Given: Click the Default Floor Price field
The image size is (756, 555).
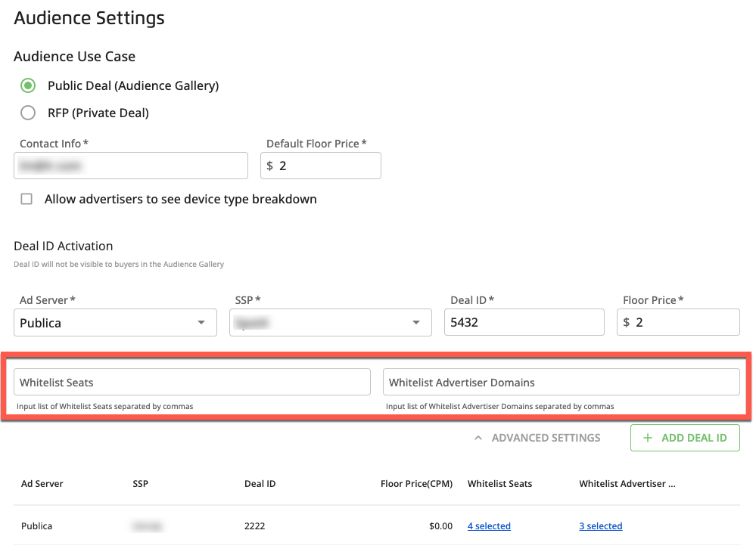Looking at the screenshot, I should (x=325, y=166).
